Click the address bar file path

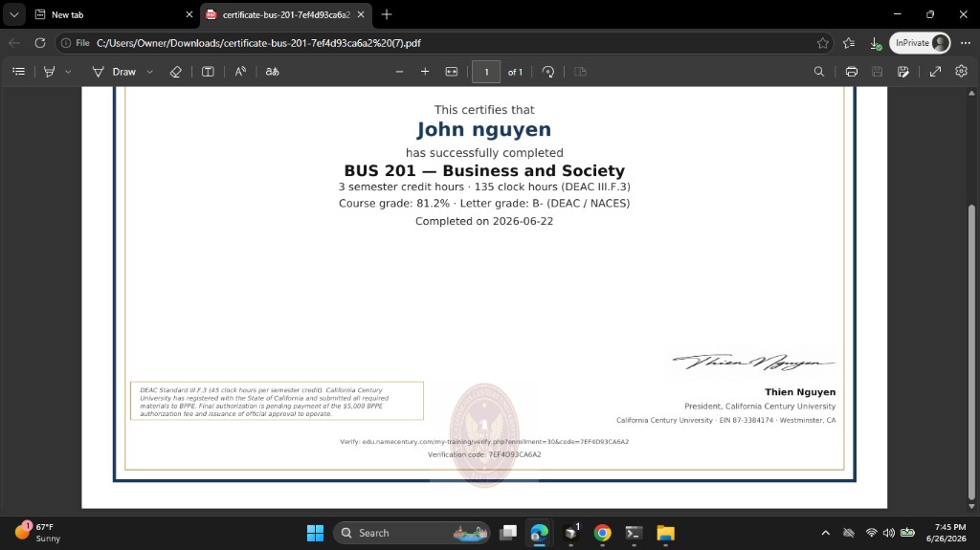258,43
